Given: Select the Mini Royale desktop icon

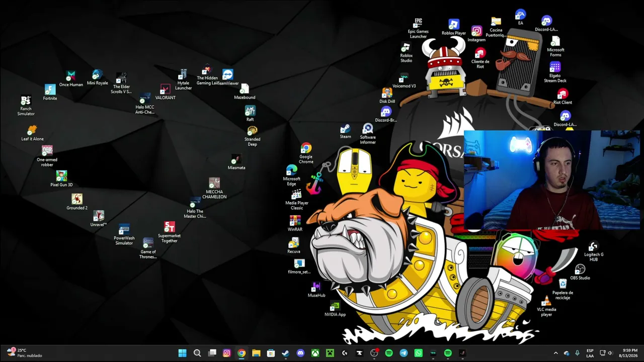Looking at the screenshot, I should tap(97, 77).
